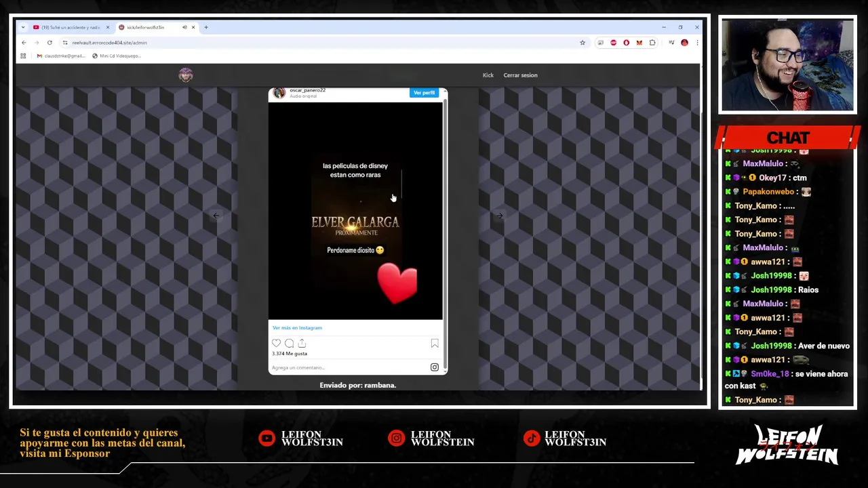The image size is (868, 488).
Task: Open 'Ver más en Instagram' link
Action: (297, 327)
